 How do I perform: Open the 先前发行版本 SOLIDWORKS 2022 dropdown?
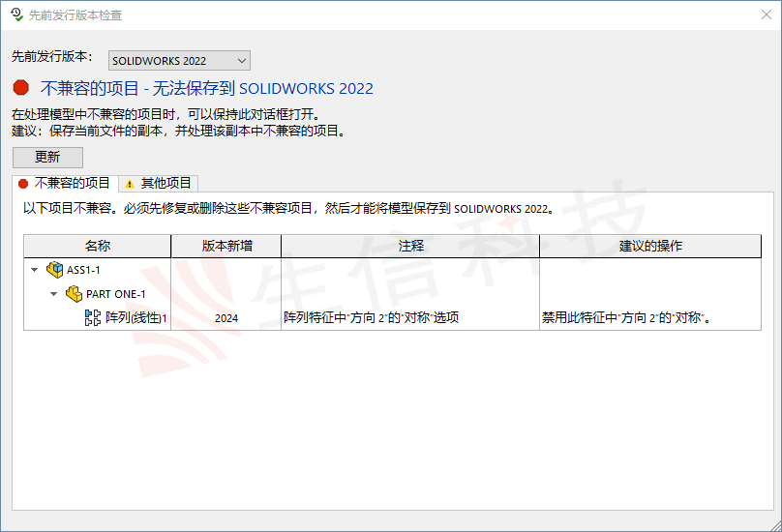coord(179,61)
